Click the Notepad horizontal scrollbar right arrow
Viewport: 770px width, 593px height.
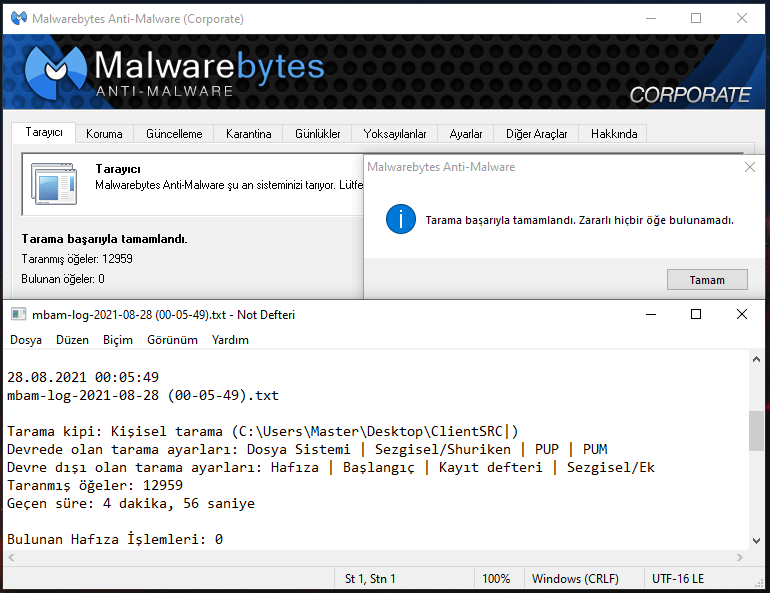740,557
